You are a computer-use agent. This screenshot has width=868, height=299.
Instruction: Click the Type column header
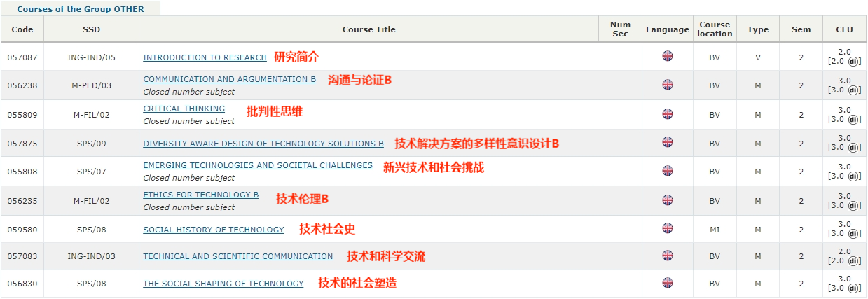click(x=758, y=29)
